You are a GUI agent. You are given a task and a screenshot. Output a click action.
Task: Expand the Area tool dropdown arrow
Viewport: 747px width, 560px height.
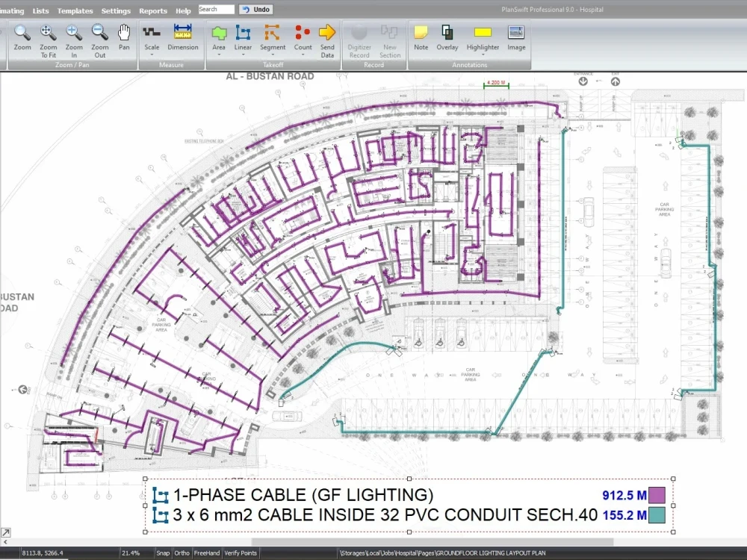tap(219, 55)
